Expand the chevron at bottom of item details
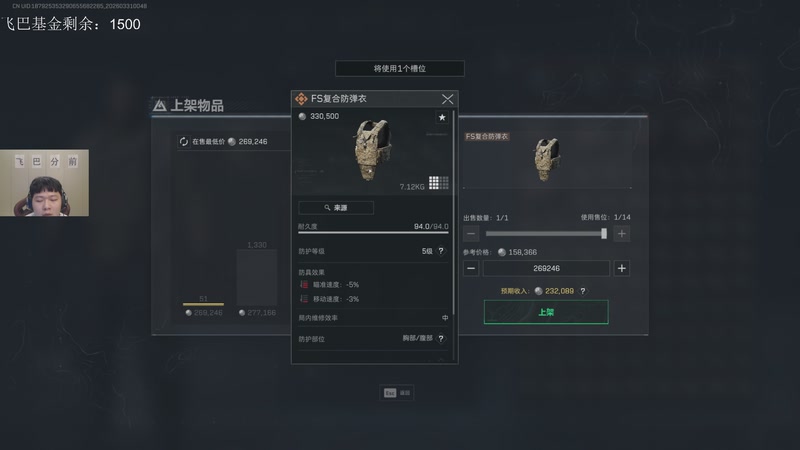The height and width of the screenshot is (450, 800). point(441,359)
